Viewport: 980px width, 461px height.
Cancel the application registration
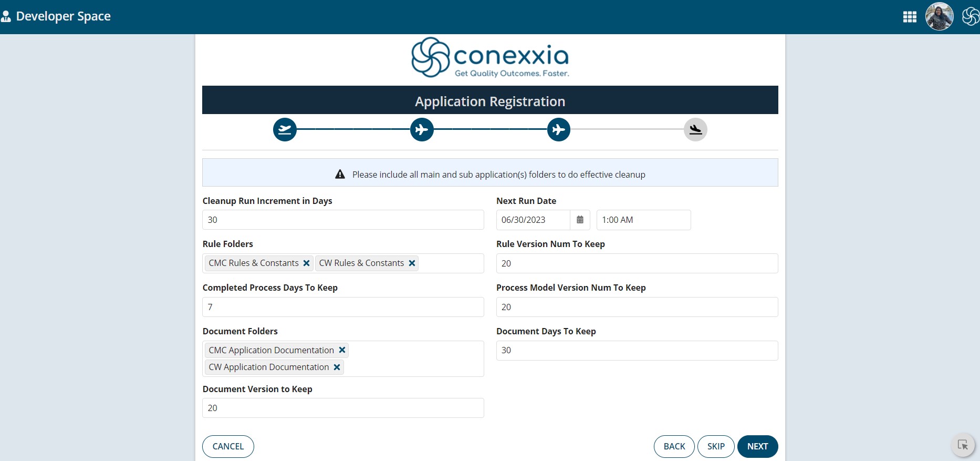[x=228, y=446]
